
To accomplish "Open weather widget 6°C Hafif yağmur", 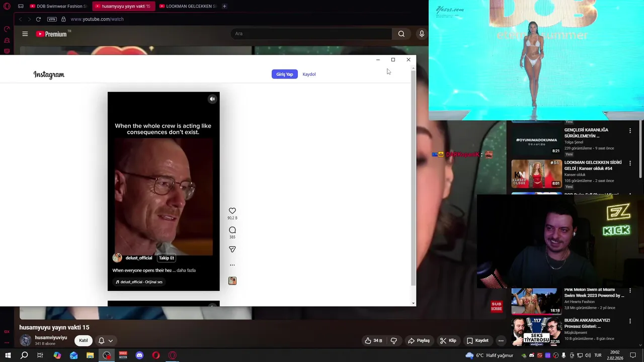I will click(489, 355).
